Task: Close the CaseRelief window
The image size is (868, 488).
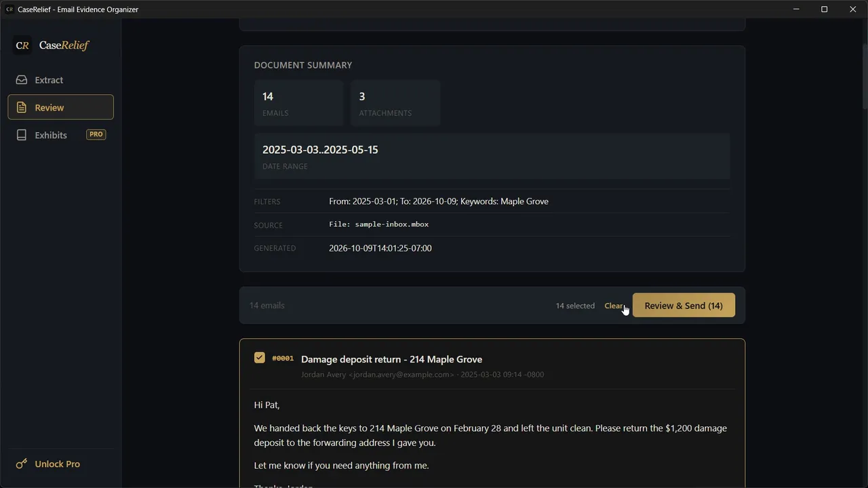Action: coord(853,9)
